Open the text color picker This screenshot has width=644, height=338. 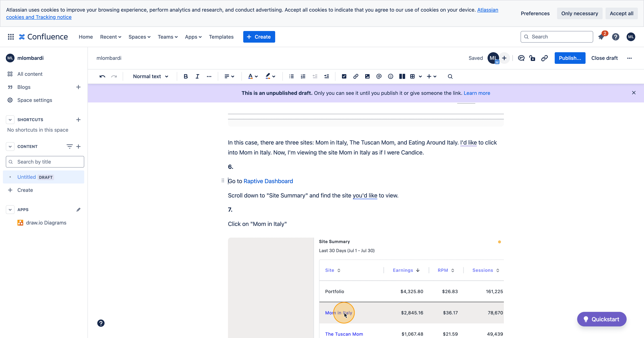pos(253,77)
